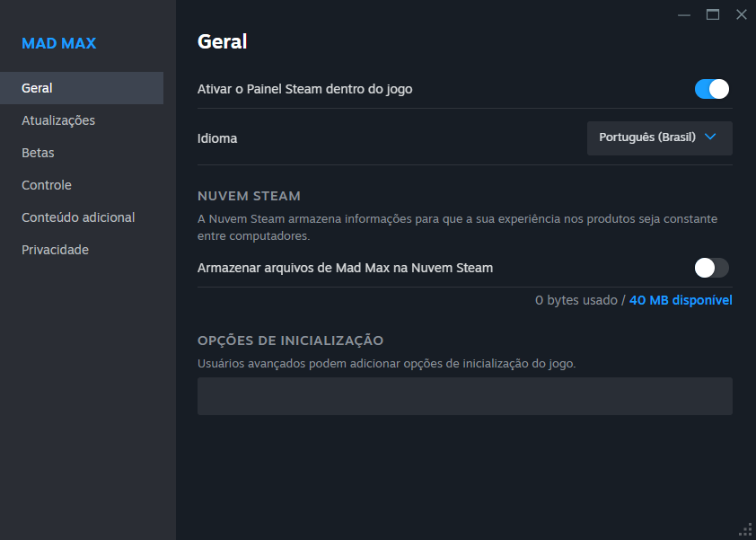Enable storing Mad Max files in Steam Cloud
This screenshot has width=756, height=540.
pyautogui.click(x=711, y=268)
